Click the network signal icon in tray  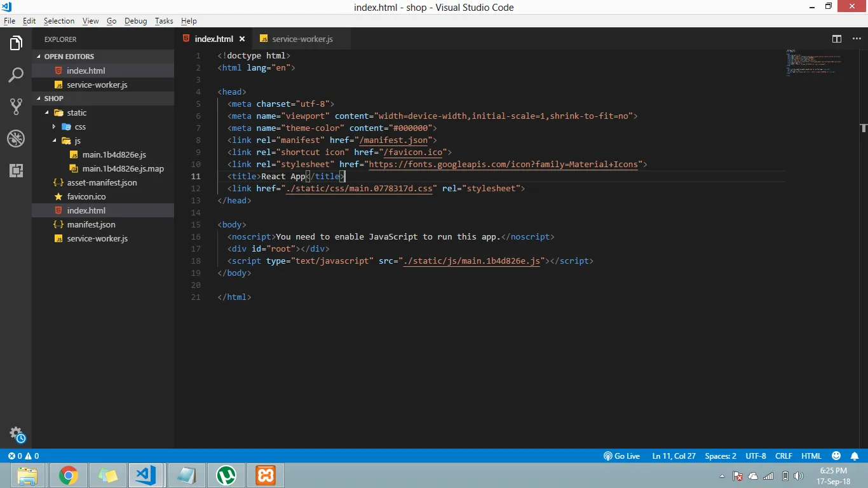coord(768,476)
